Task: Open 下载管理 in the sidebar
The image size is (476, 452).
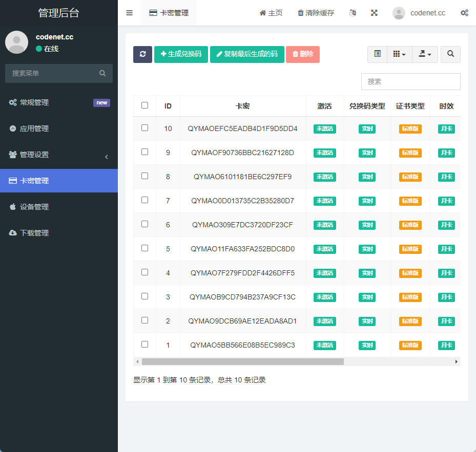Action: (x=59, y=233)
